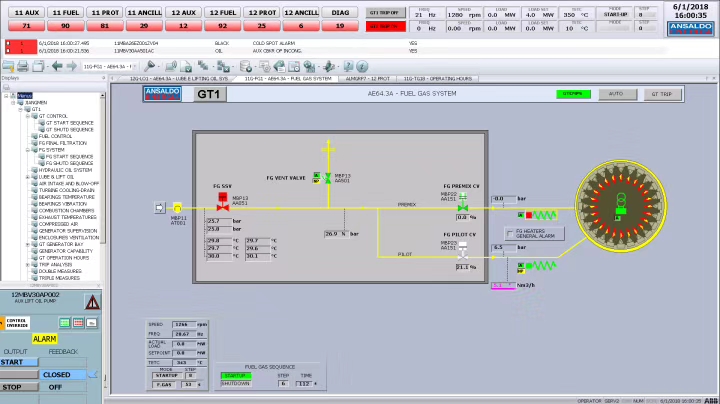Switch to the LUBE & LIFTING OIL SYS tab
This screenshot has width=720, height=404.
point(182,77)
